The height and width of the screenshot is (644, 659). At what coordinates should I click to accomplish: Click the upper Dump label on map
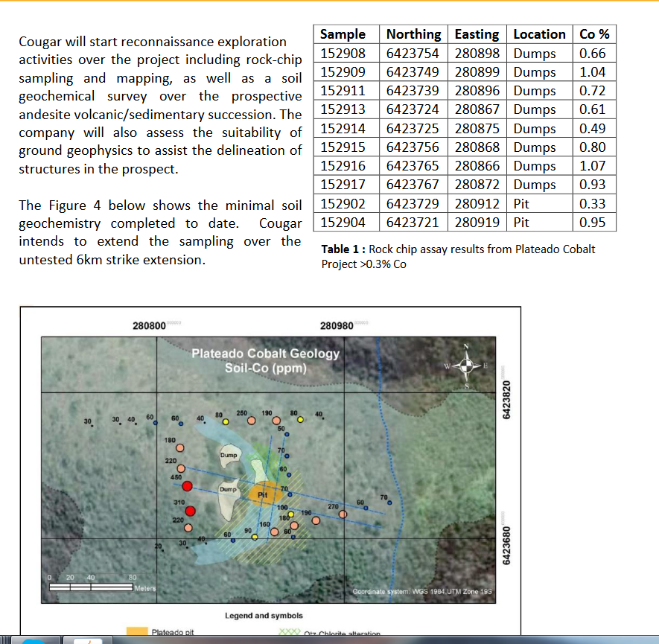(x=229, y=455)
